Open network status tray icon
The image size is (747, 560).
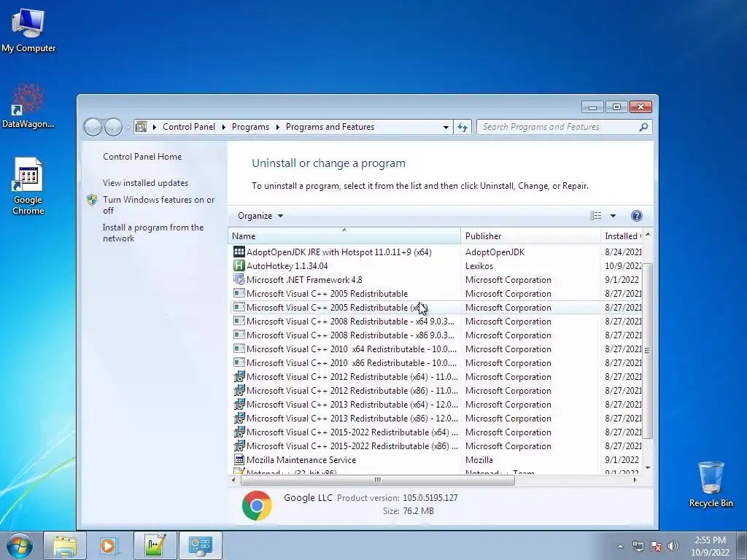pyautogui.click(x=638, y=546)
